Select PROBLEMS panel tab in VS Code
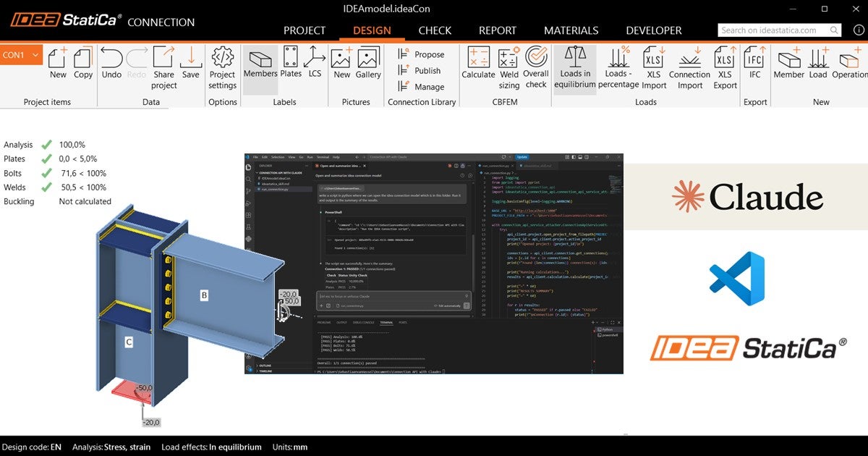868x456 pixels. click(324, 322)
